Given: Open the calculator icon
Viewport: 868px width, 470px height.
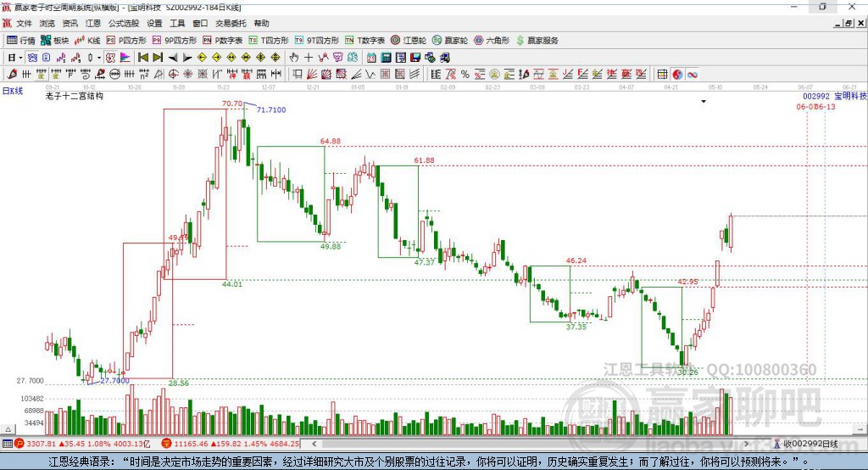Looking at the screenshot, I should [x=386, y=58].
